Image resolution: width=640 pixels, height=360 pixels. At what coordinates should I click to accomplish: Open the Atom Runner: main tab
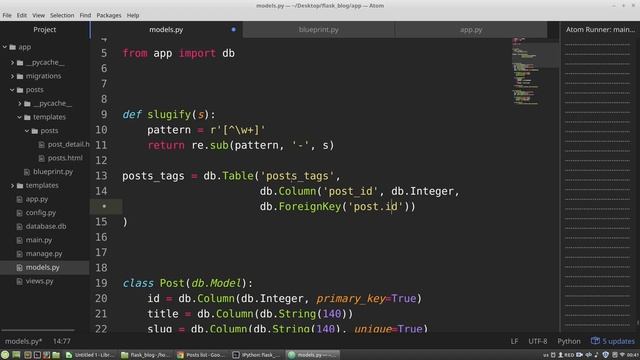(x=600, y=29)
